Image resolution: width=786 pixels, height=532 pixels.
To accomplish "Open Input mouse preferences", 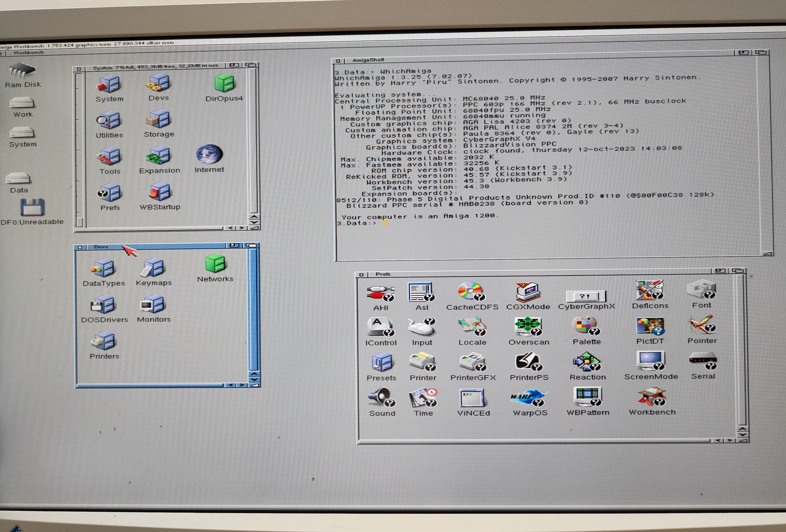I will pyautogui.click(x=422, y=327).
